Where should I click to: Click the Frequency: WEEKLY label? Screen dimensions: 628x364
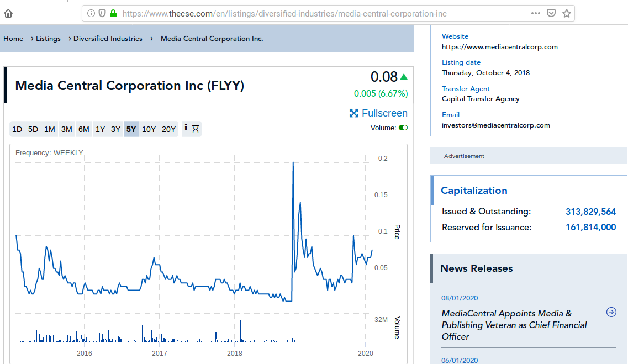point(49,153)
